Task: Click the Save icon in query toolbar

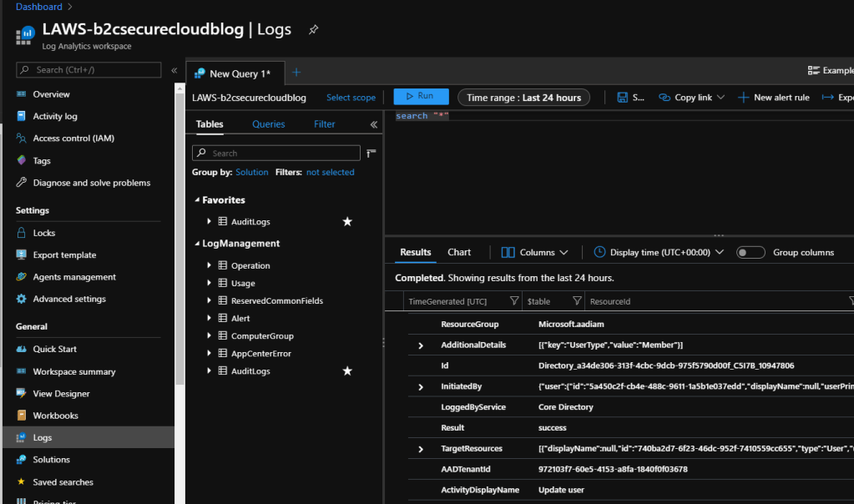Action: point(623,98)
